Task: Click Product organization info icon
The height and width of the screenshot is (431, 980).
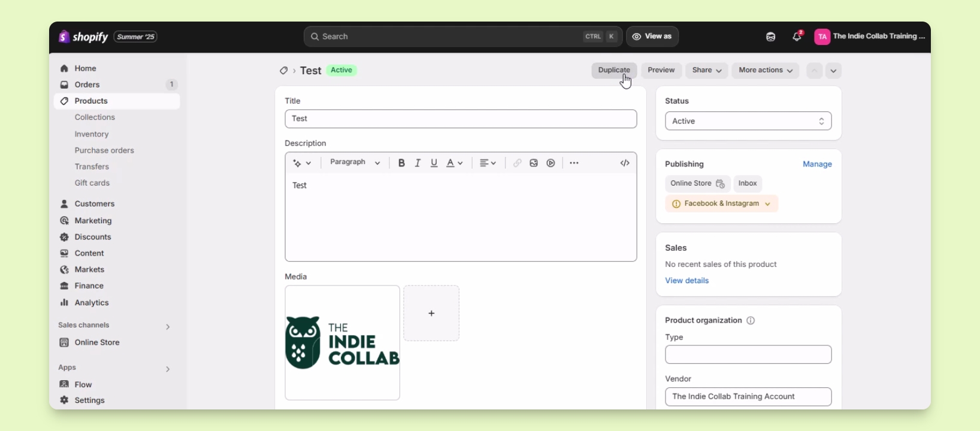Action: 751,321
